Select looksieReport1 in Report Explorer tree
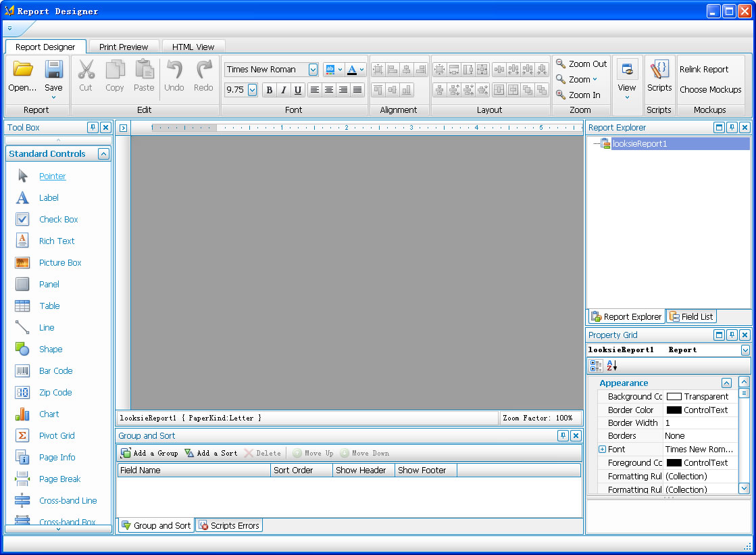This screenshot has height=555, width=756. (639, 143)
